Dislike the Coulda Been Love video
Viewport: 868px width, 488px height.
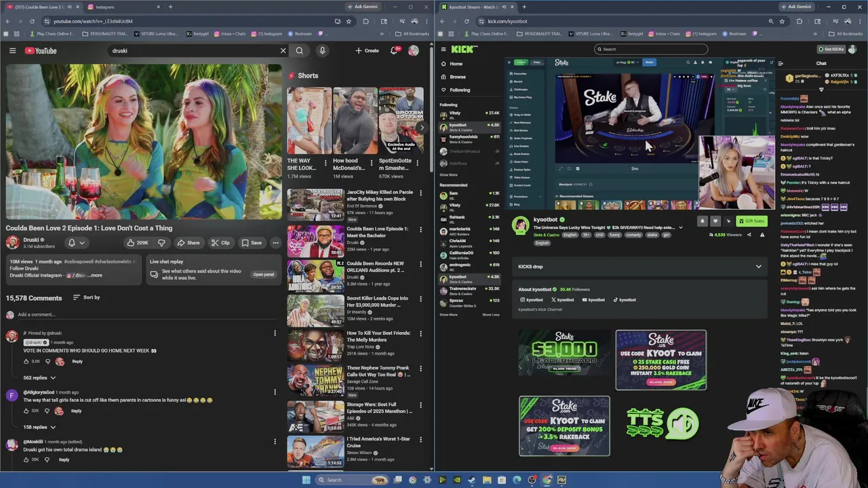click(x=161, y=243)
